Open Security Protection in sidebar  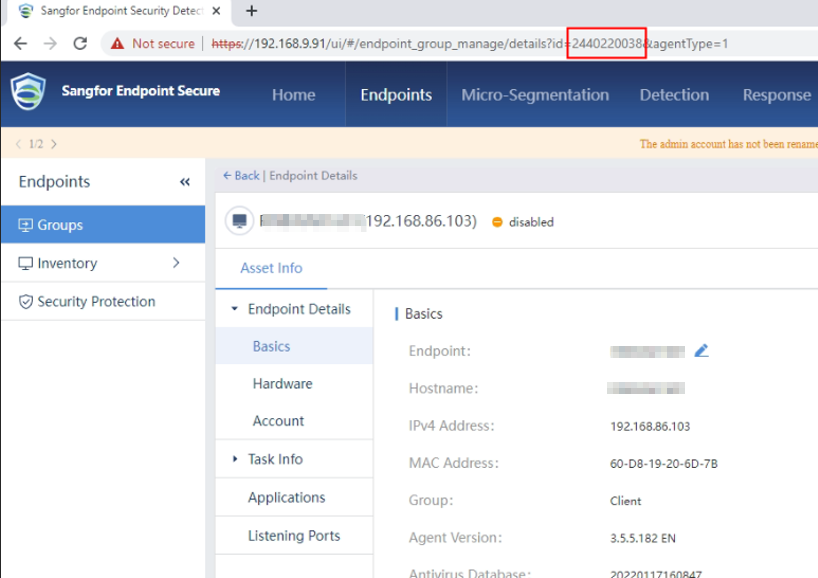click(96, 301)
